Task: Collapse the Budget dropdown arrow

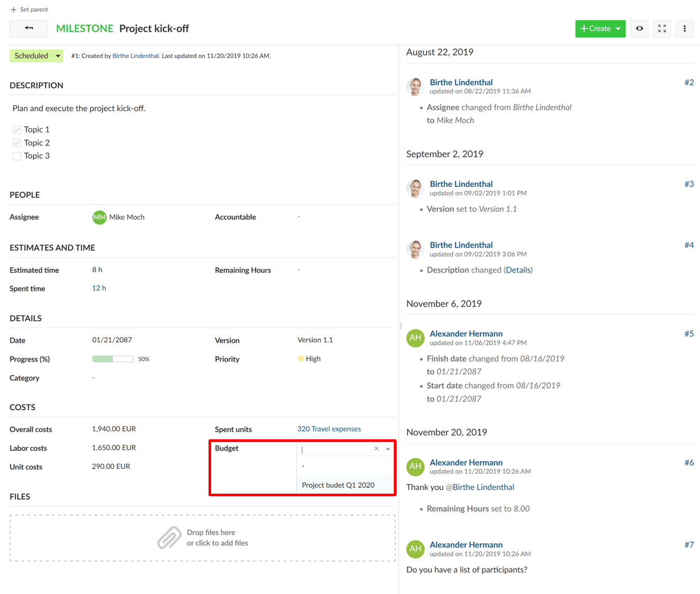Action: [388, 448]
